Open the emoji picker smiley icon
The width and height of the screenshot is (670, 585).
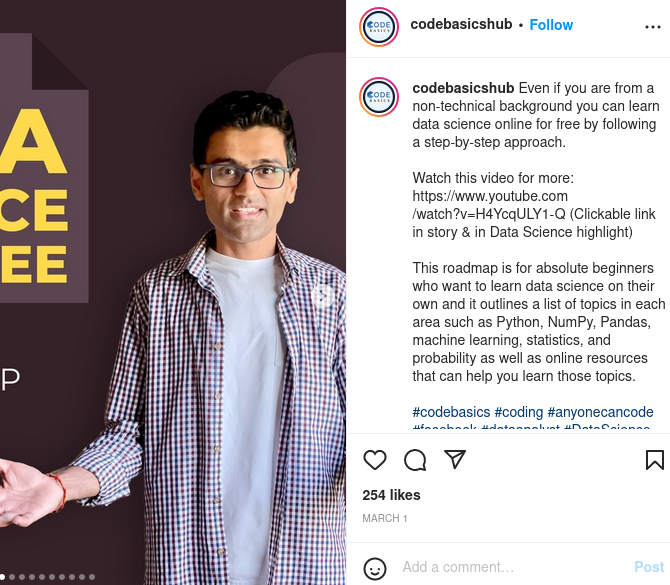[x=375, y=569]
